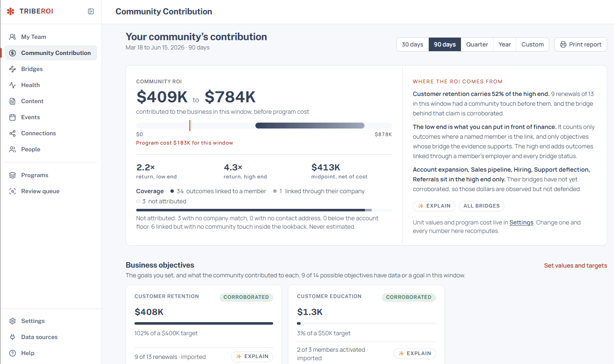Click the Bridges icon in sidebar

[13, 69]
